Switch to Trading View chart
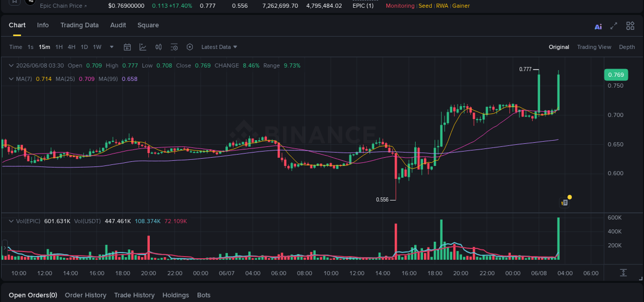 click(x=594, y=47)
